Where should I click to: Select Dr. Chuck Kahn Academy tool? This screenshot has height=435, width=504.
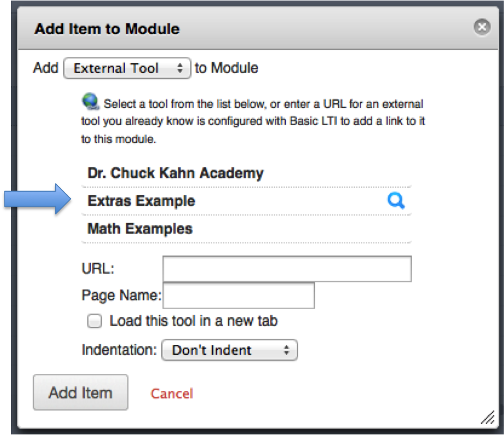click(176, 173)
